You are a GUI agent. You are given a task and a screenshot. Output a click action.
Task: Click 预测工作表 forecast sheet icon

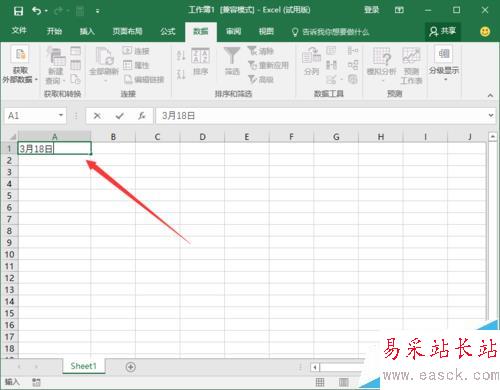[x=411, y=65]
